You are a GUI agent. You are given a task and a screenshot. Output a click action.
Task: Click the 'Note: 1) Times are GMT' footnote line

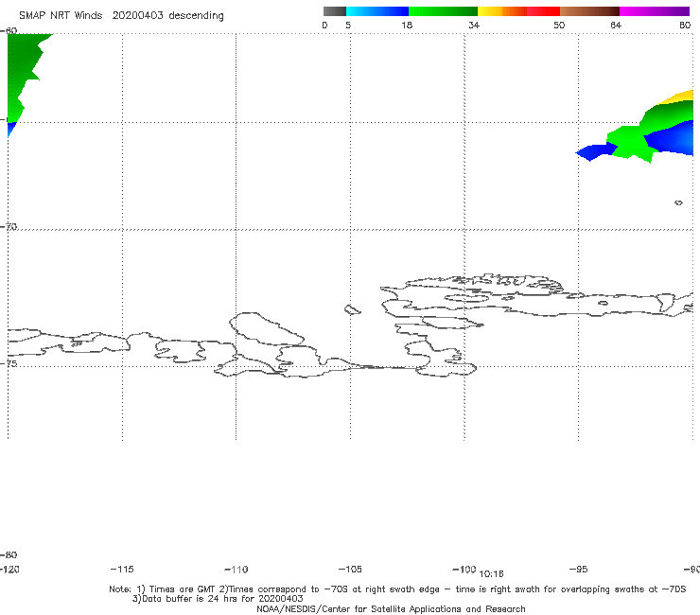397,589
